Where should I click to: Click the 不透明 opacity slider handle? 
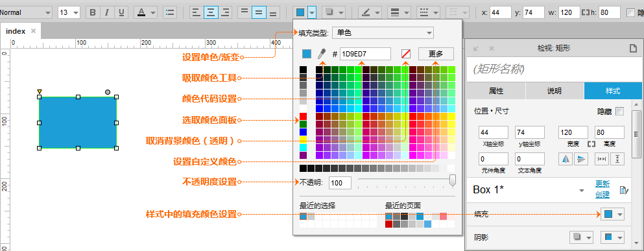point(453,180)
